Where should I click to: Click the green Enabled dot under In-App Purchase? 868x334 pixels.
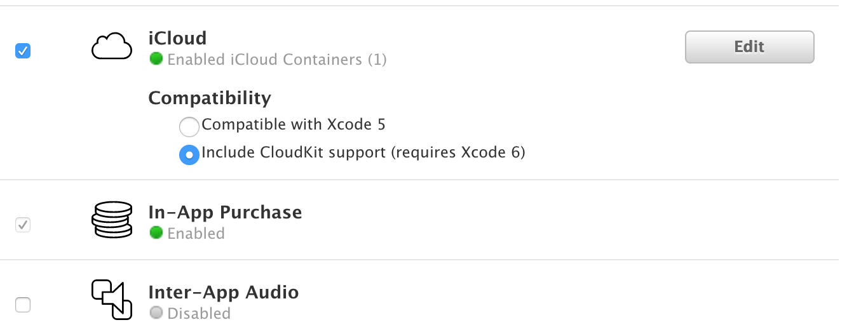[x=156, y=233]
